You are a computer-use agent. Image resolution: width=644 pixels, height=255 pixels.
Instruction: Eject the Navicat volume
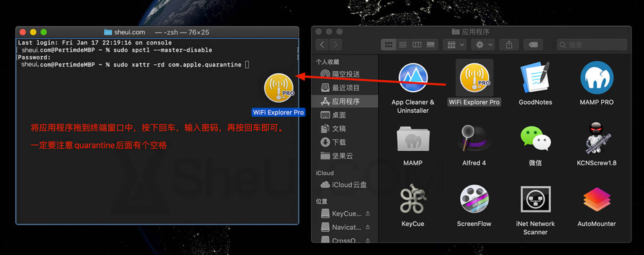coord(368,227)
